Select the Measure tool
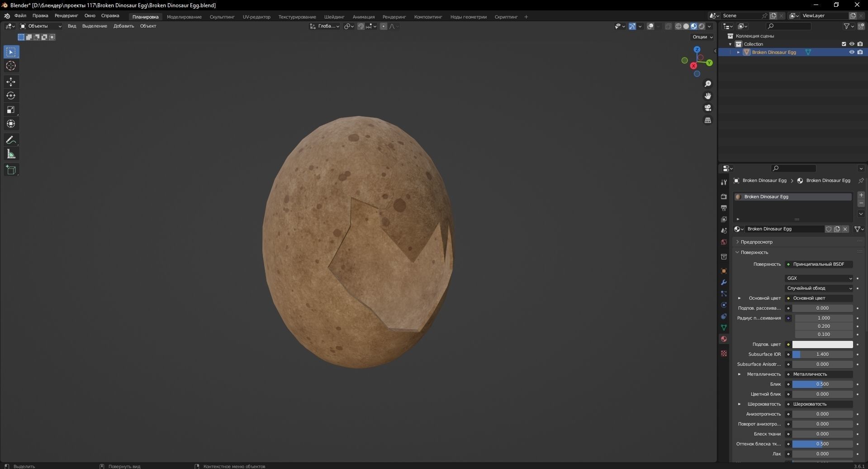Image resolution: width=868 pixels, height=469 pixels. 11,154
